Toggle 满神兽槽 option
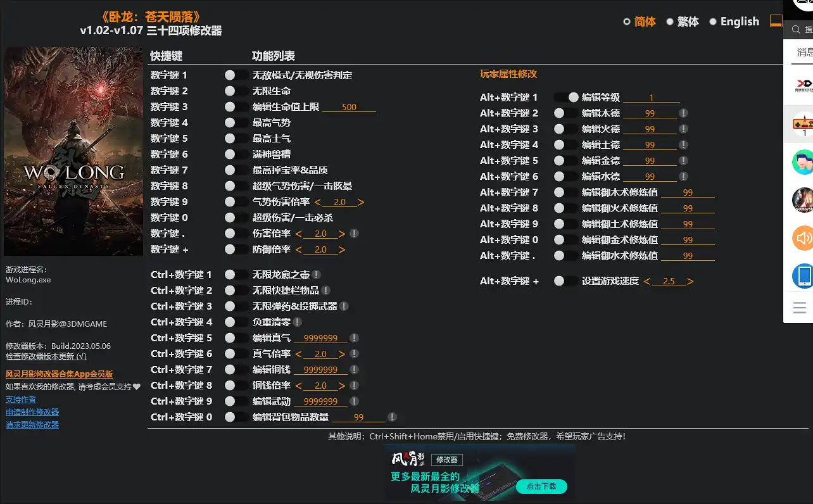Image resolution: width=813 pixels, height=504 pixels. tap(236, 154)
